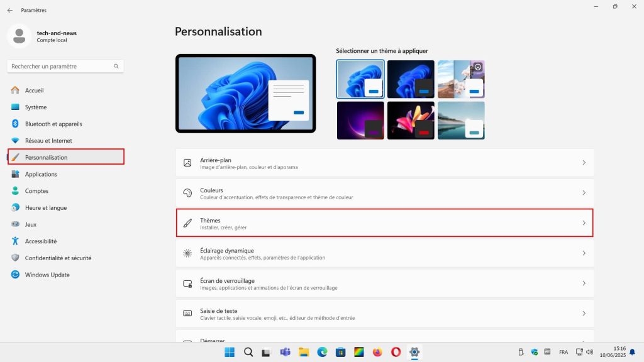Open Windows Security from the system tray
Image resolution: width=644 pixels, height=362 pixels.
click(x=535, y=352)
